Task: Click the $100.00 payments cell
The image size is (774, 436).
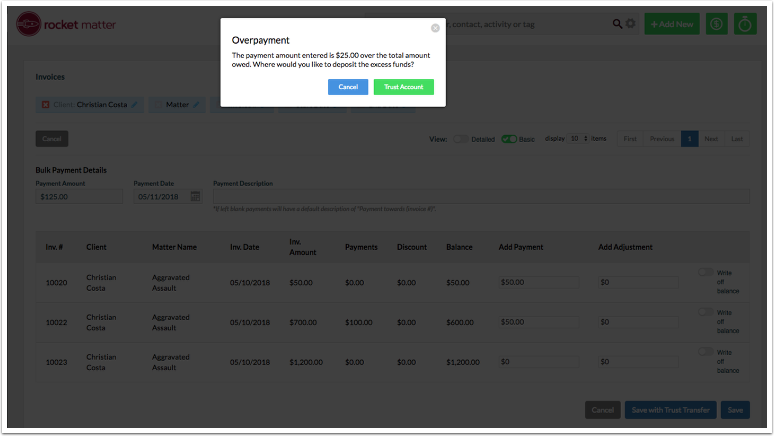Action: (358, 322)
